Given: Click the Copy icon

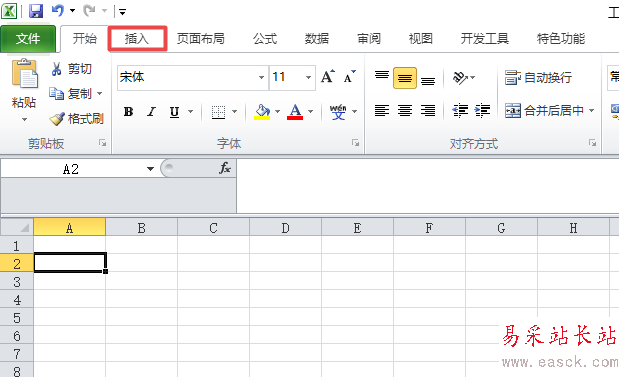Looking at the screenshot, I should click(x=56, y=94).
